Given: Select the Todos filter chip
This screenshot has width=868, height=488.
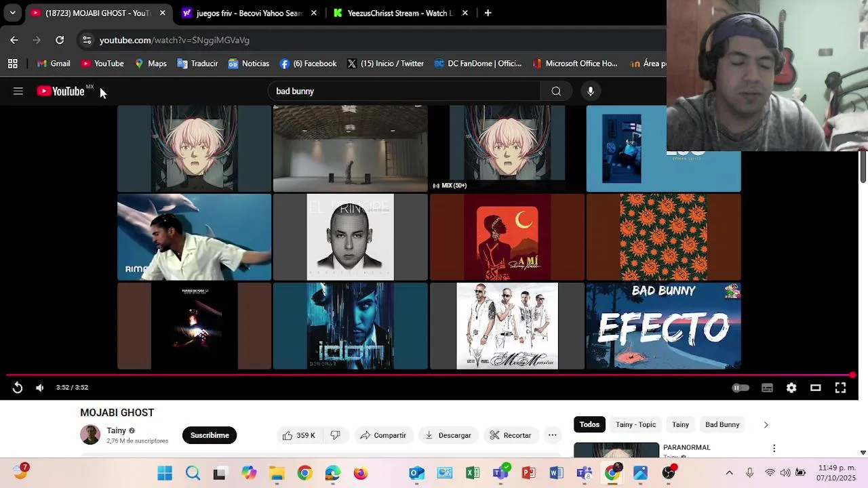Looking at the screenshot, I should pos(589,424).
